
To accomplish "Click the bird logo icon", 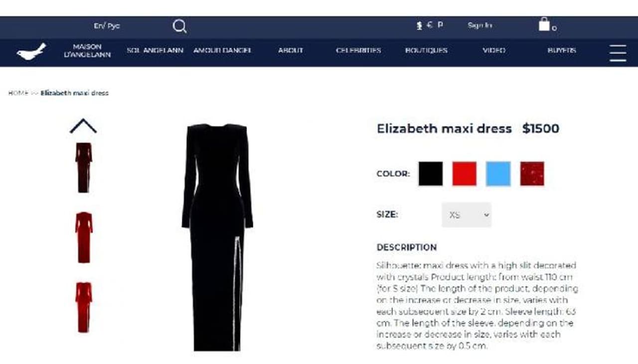I will 31,51.
